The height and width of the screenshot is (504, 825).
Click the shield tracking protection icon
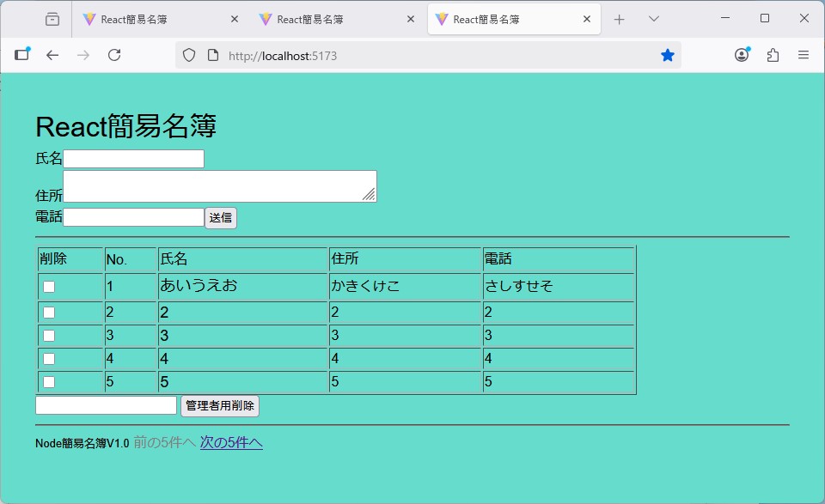click(x=189, y=55)
